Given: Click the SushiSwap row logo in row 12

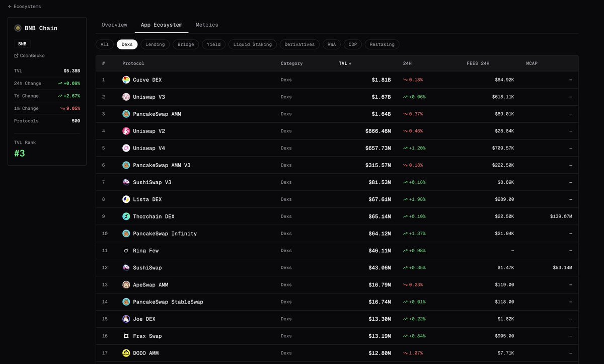Looking at the screenshot, I should (x=126, y=268).
